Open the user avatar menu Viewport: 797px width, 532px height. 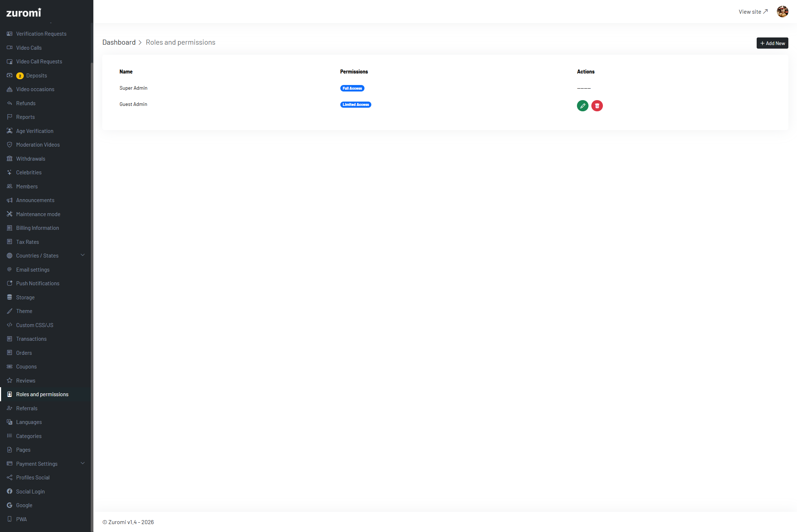coord(782,12)
